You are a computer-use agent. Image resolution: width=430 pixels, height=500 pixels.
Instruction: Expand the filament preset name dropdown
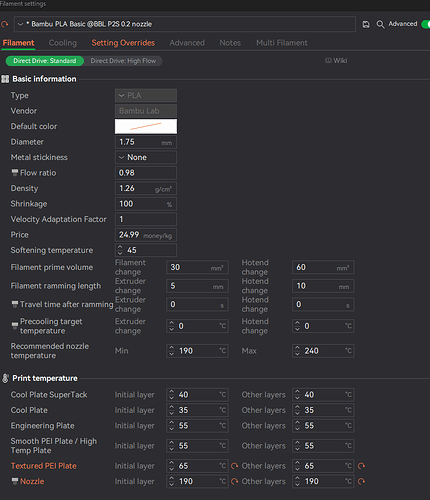185,24
